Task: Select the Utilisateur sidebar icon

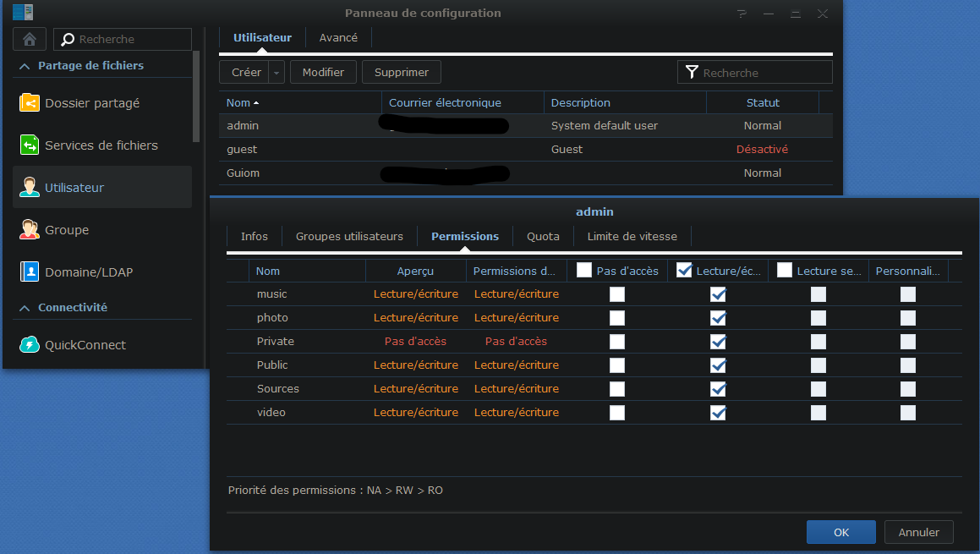Action: coord(30,187)
